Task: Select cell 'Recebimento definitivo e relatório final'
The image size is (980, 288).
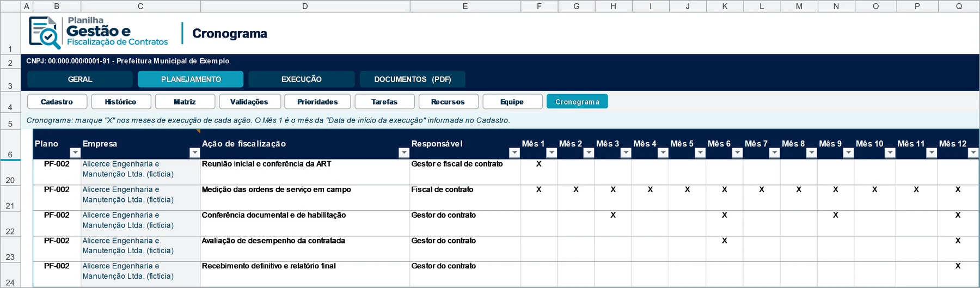Action: pos(305,274)
